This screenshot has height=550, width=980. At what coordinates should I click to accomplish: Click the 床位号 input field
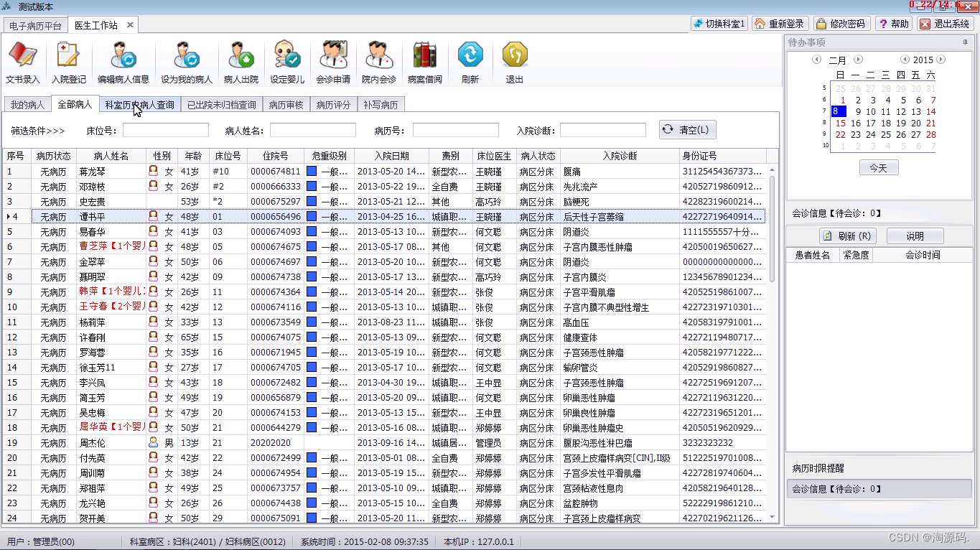pyautogui.click(x=166, y=130)
